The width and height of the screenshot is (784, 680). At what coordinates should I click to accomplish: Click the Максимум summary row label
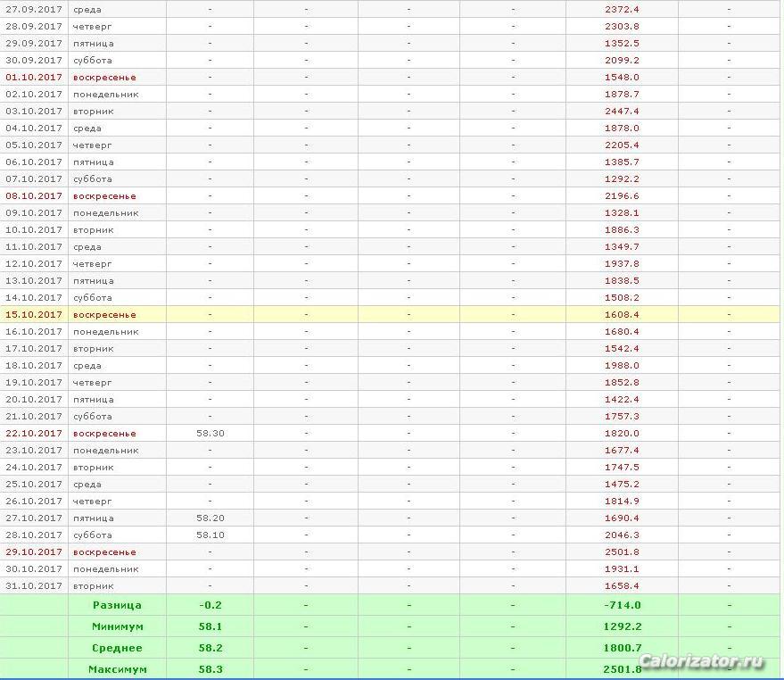pos(117,669)
